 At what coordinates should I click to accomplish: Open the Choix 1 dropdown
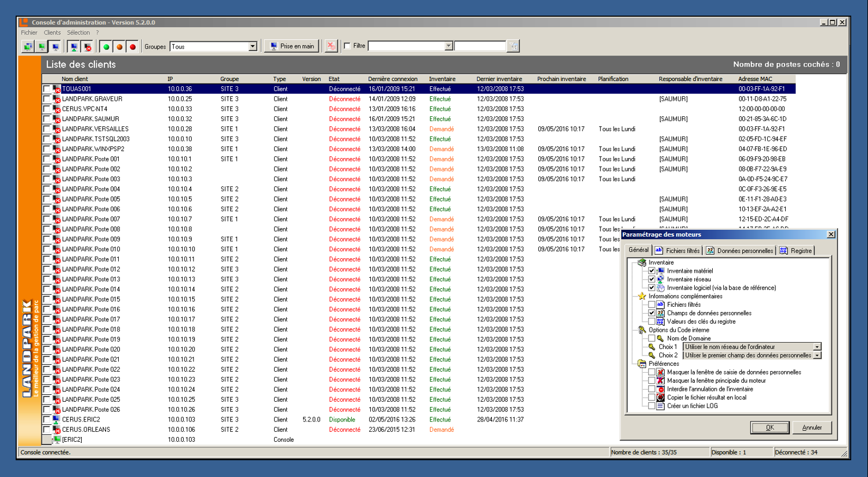click(817, 347)
